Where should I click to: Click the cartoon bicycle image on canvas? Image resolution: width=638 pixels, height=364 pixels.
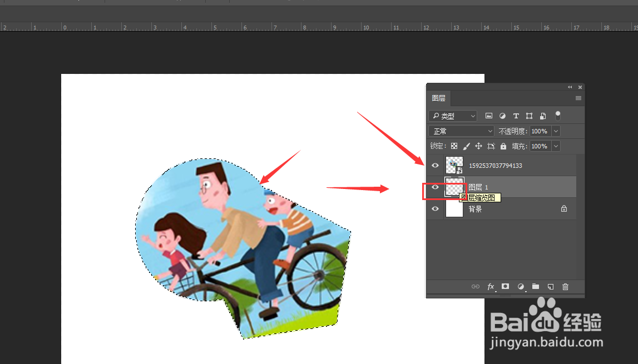(x=243, y=248)
